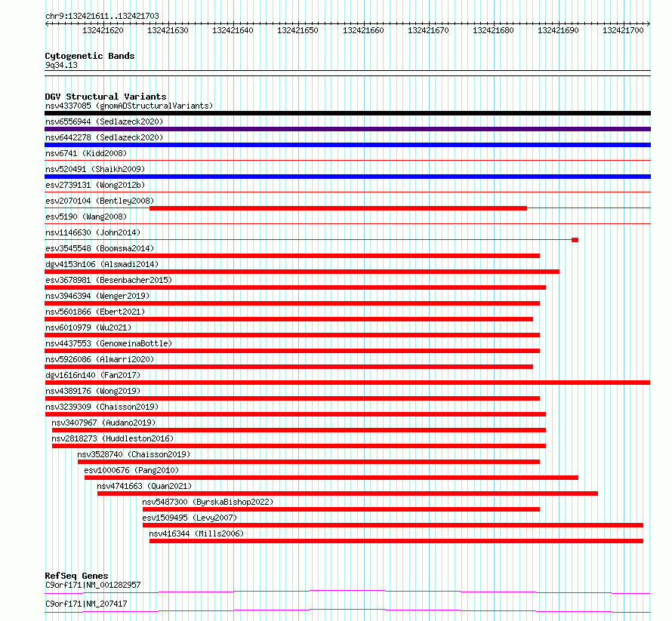This screenshot has width=672, height=621.
Task: Open esv2070104 (Bentley2008) variant label
Action: click(x=100, y=201)
